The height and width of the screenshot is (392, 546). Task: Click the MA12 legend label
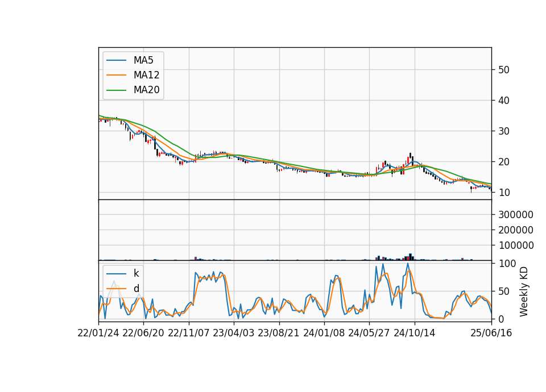(x=146, y=75)
